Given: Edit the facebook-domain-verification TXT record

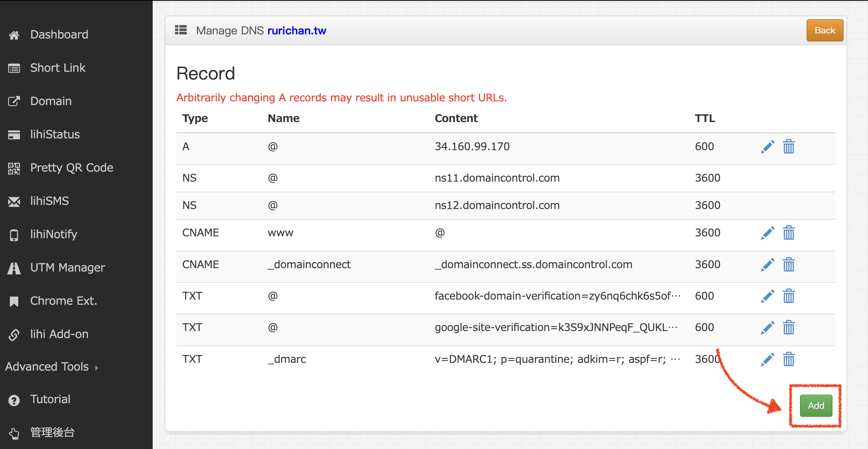Looking at the screenshot, I should click(x=767, y=296).
